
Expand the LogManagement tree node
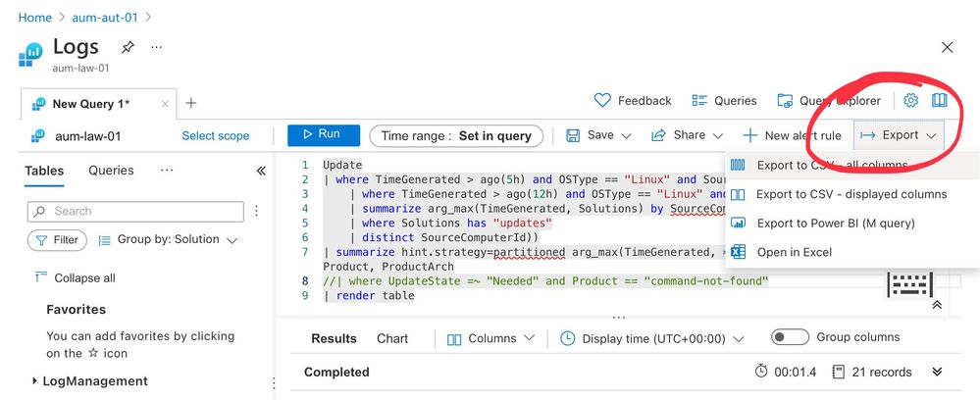pyautogui.click(x=34, y=381)
